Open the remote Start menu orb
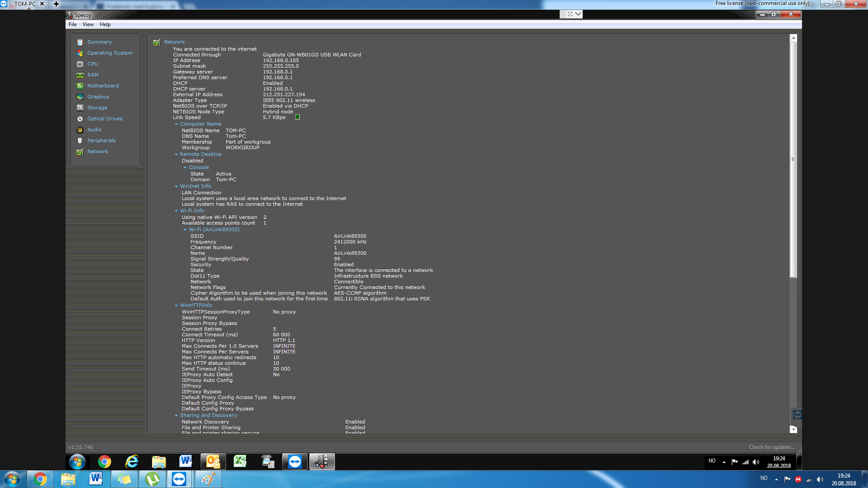 (x=77, y=462)
